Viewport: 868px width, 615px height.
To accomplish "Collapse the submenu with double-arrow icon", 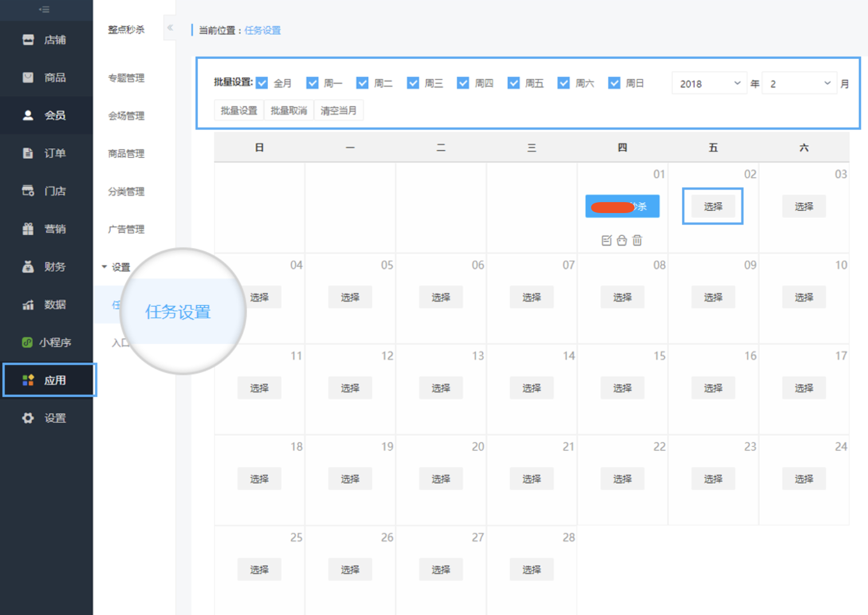I will click(x=170, y=27).
